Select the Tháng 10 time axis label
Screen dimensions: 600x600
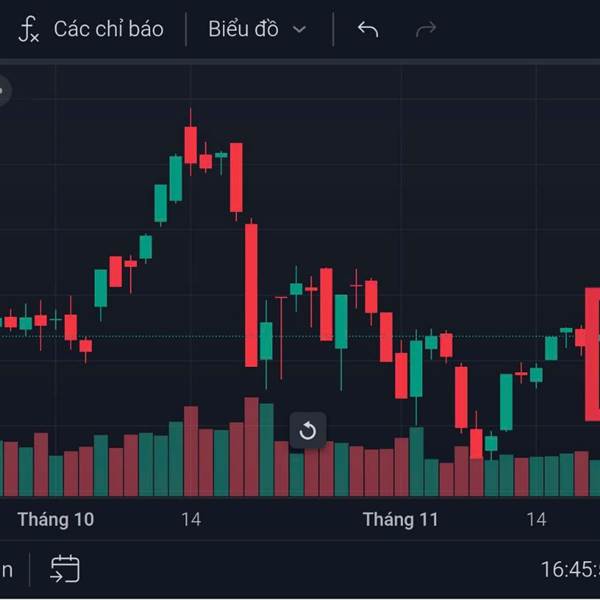click(56, 520)
